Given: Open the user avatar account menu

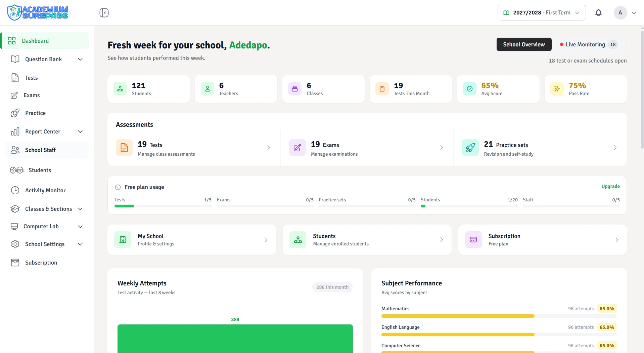Looking at the screenshot, I should pyautogui.click(x=625, y=13).
